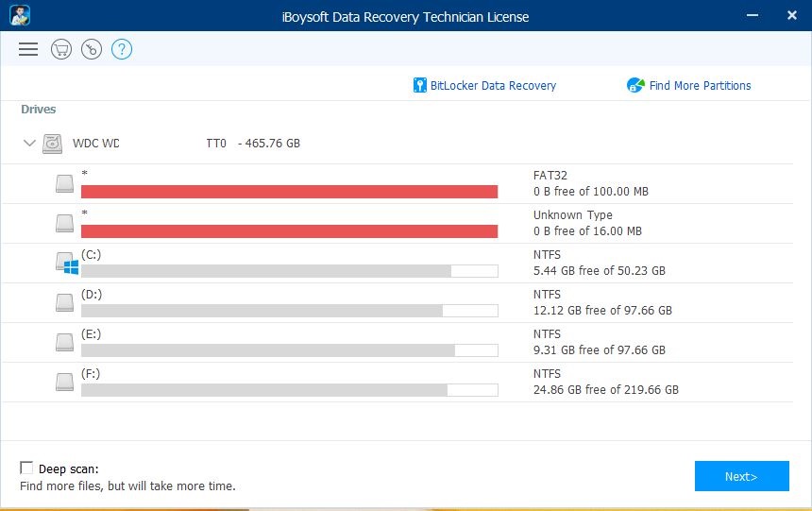Click '12.12 GB free of 97.66 GB'

(x=602, y=311)
